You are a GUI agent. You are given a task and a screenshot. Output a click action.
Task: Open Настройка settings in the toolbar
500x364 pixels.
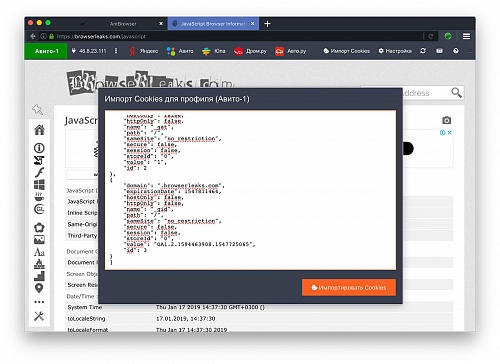coord(395,51)
